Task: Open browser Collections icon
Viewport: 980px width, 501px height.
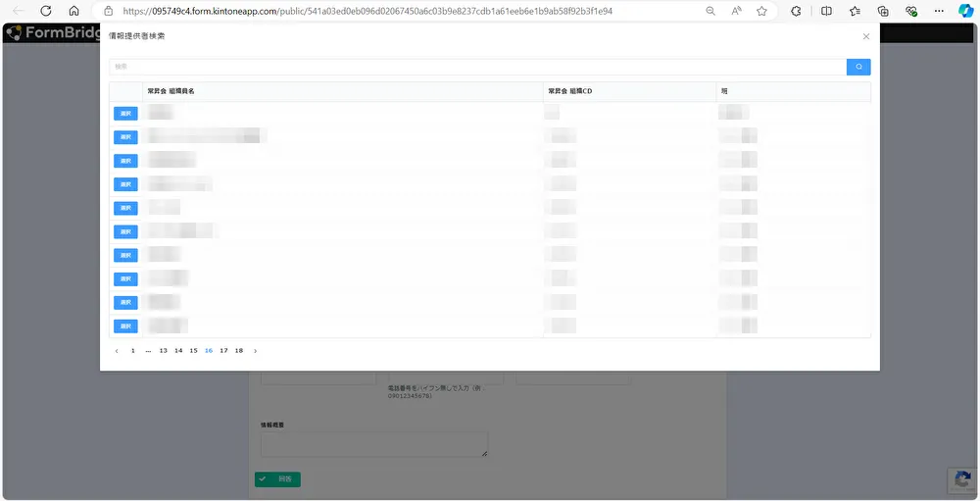Action: tap(883, 11)
